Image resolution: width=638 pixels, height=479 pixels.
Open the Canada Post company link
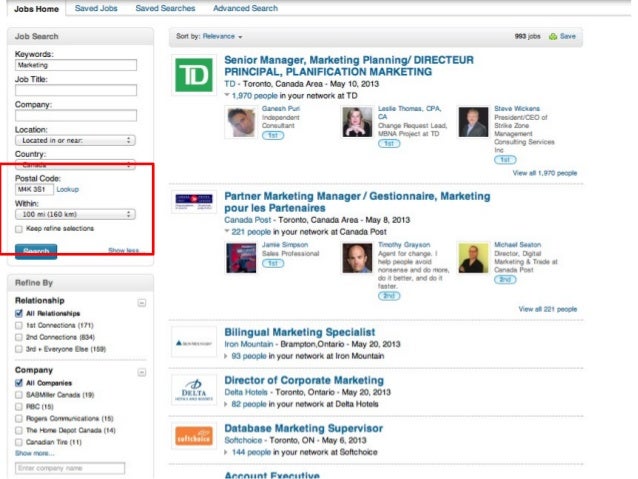coord(247,220)
